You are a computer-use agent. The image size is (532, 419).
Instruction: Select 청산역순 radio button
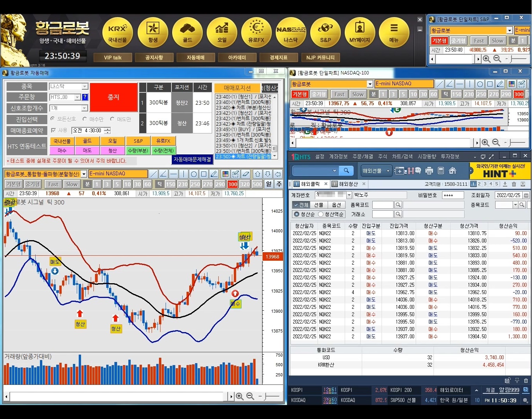coord(321,214)
